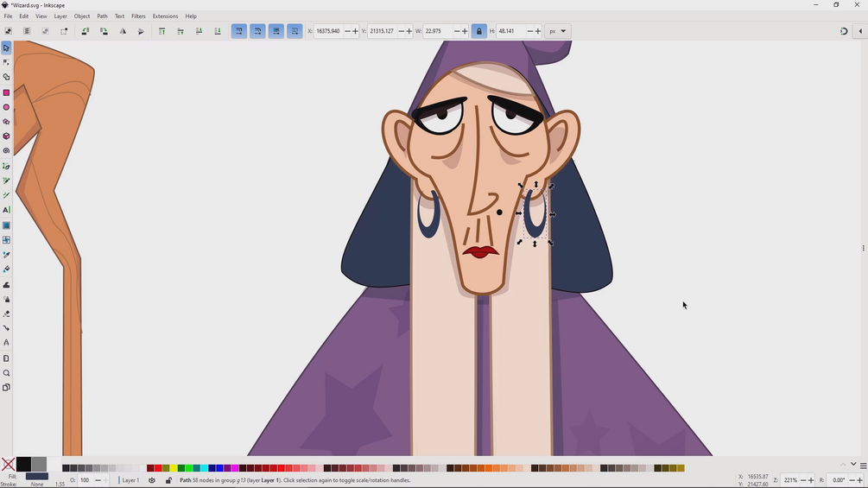Click Select All objects toolbar icon

coord(9,31)
